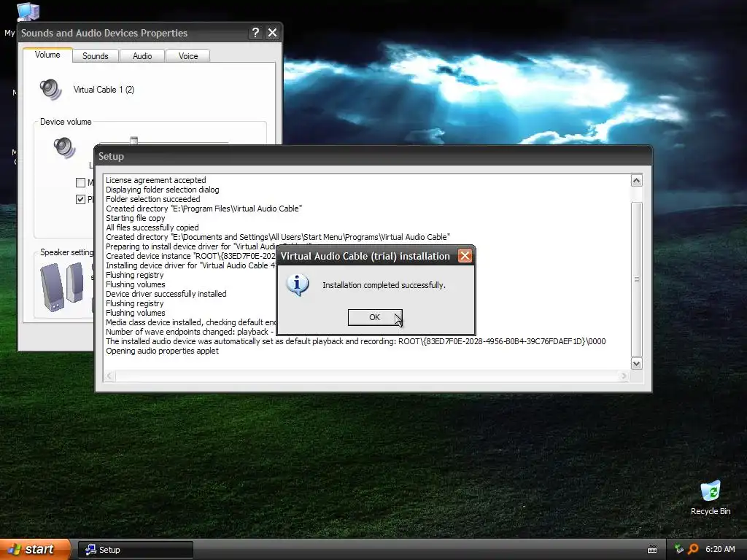Click the 'Opening audio properties applet' line
The height and width of the screenshot is (560, 747).
162,351
